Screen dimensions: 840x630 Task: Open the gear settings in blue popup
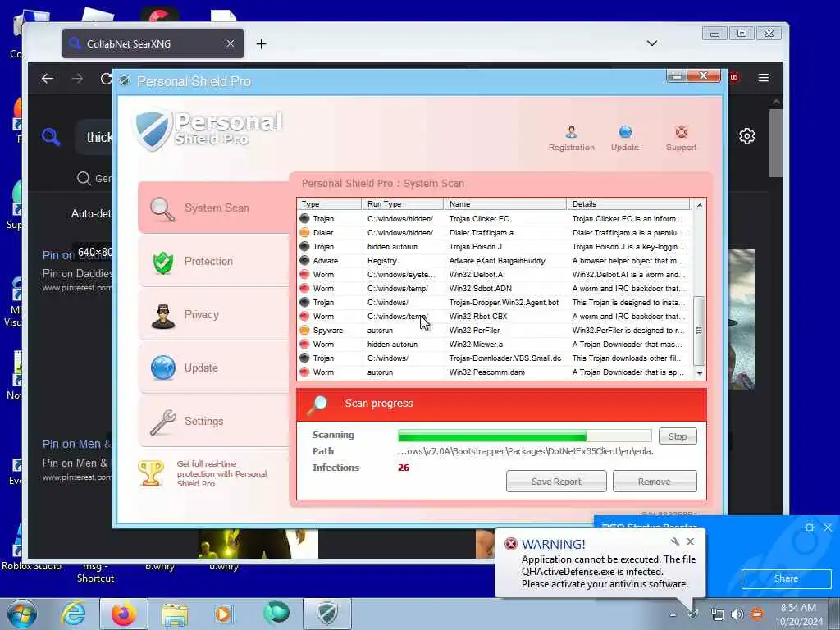(x=809, y=527)
